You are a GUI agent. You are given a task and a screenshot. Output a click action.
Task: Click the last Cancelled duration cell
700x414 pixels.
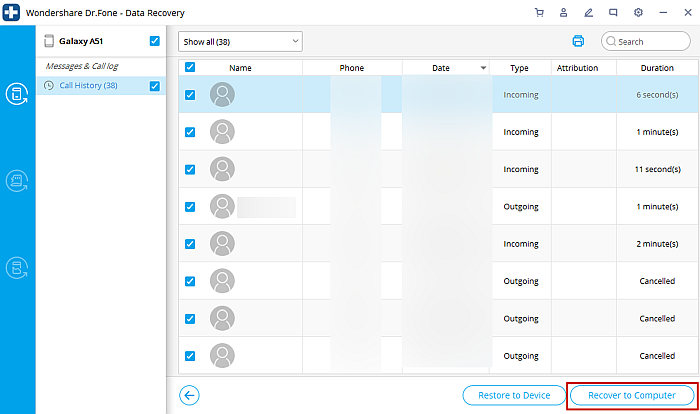point(657,356)
